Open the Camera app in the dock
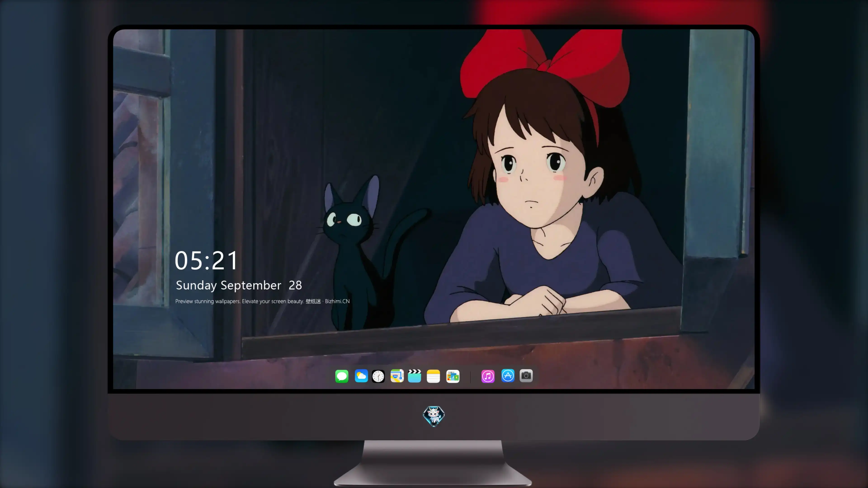 (526, 375)
